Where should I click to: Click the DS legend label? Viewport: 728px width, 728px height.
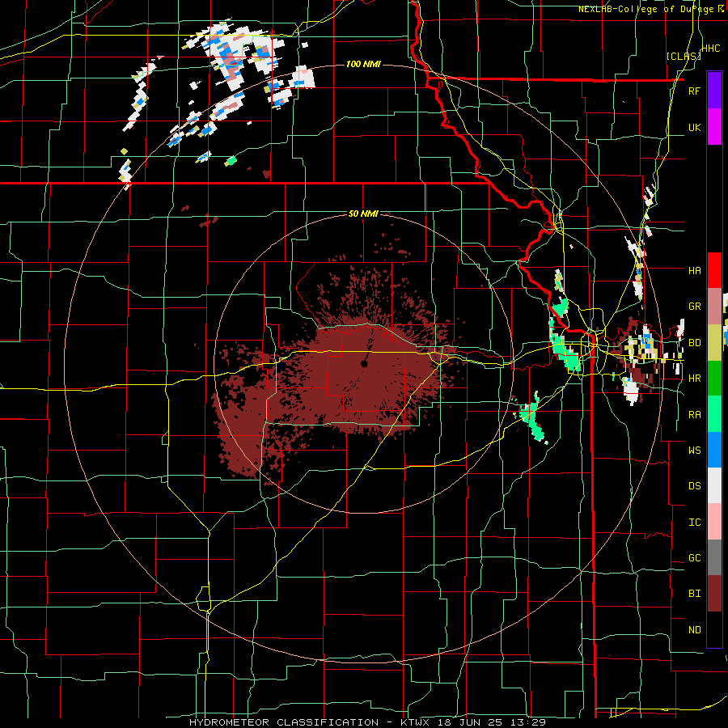[x=694, y=485]
